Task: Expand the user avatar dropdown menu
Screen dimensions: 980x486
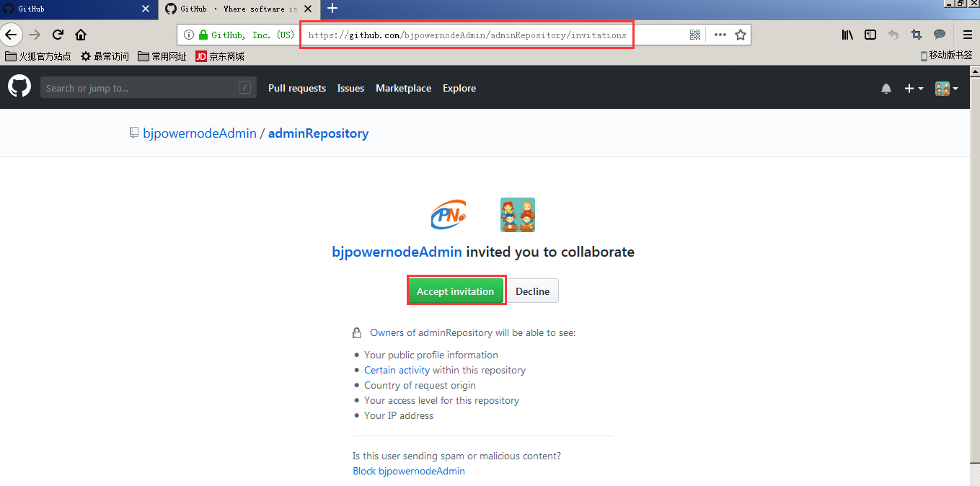Action: (946, 88)
